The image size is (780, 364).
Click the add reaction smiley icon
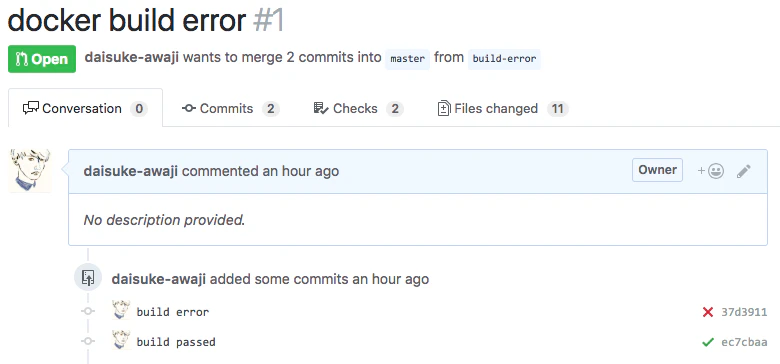[710, 171]
